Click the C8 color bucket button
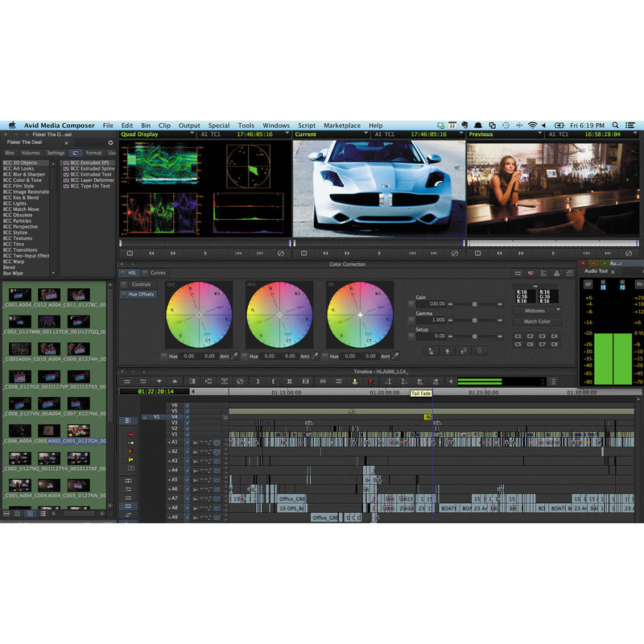 [x=554, y=345]
